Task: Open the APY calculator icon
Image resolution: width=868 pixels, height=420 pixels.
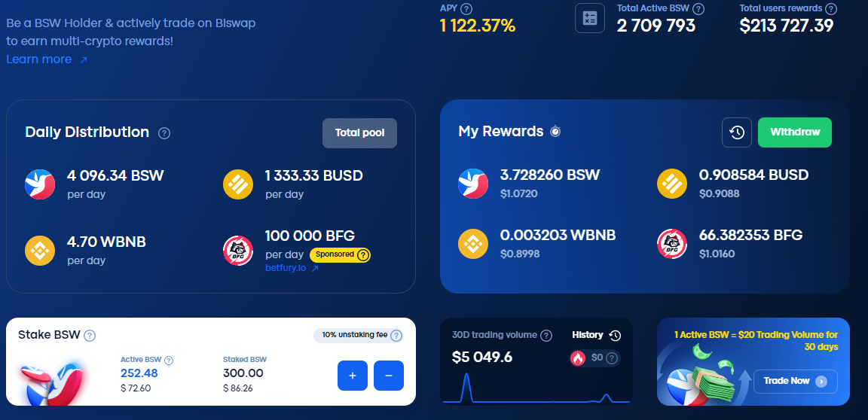Action: pyautogui.click(x=589, y=18)
